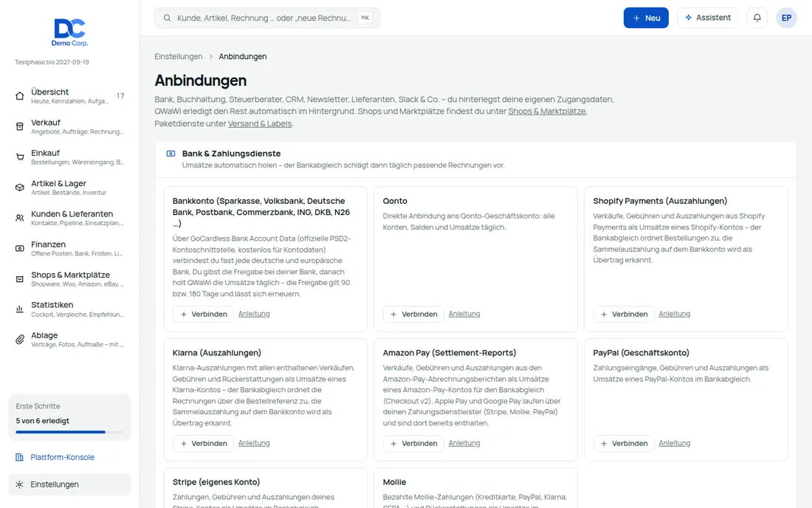The width and height of the screenshot is (812, 508).
Task: Click the Kunden & Lieferanten people icon
Action: [20, 218]
